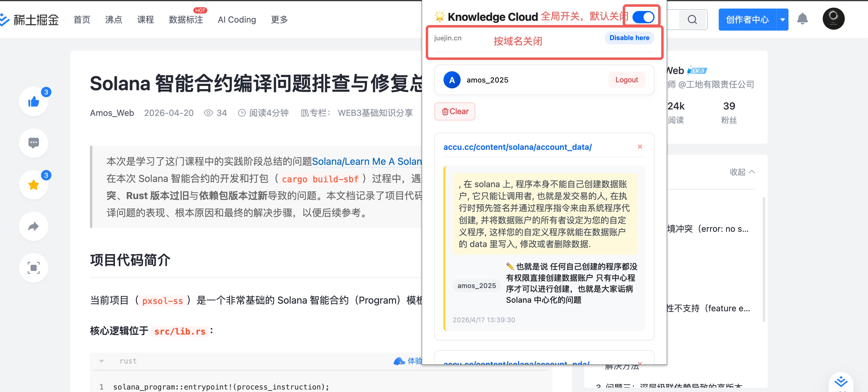Click the amos_2025 tag in note
Image resolution: width=868 pixels, height=392 pixels.
coord(477,286)
